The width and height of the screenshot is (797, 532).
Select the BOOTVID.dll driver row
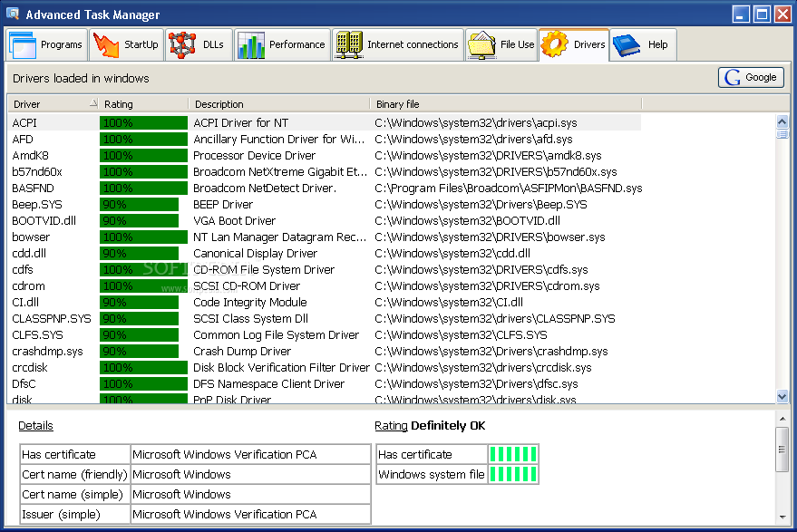pos(325,221)
